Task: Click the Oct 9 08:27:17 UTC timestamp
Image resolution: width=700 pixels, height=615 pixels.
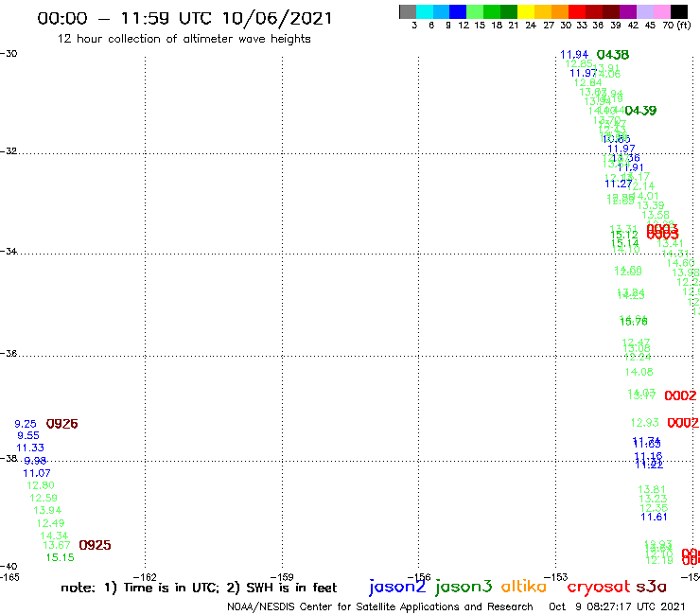Action: (x=617, y=606)
